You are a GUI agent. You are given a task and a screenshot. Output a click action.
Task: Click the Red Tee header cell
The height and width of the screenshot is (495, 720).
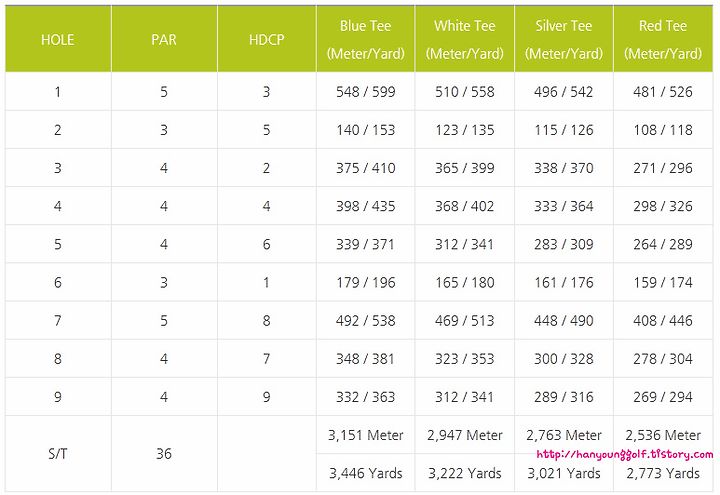point(663,39)
